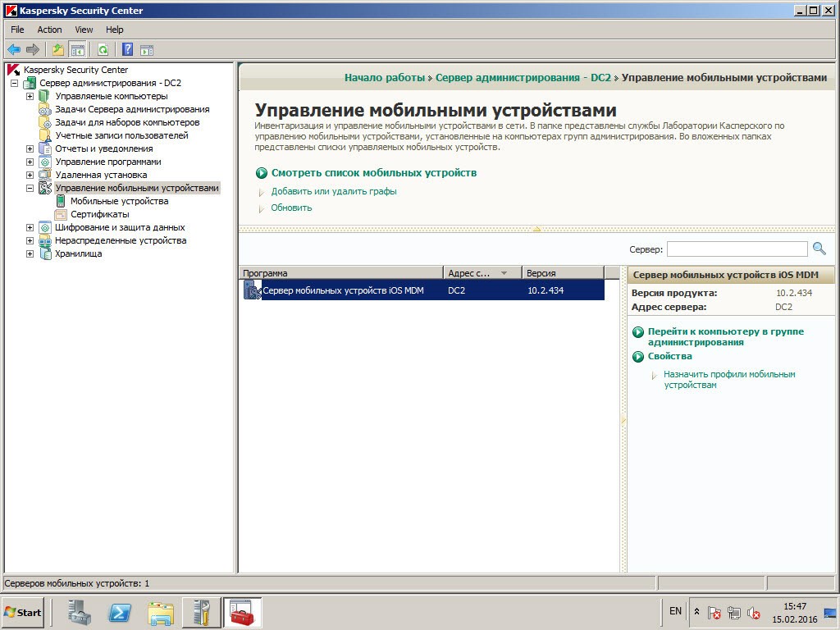Open the Action menu

click(49, 30)
